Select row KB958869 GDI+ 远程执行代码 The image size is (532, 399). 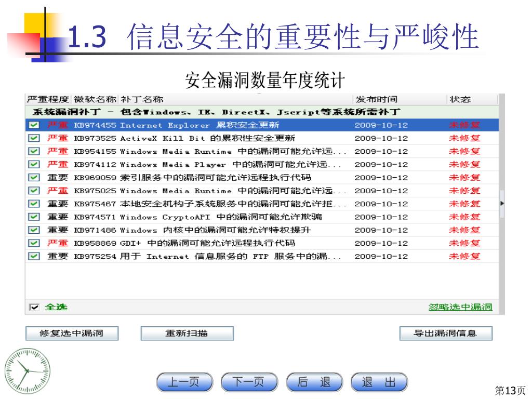point(262,243)
